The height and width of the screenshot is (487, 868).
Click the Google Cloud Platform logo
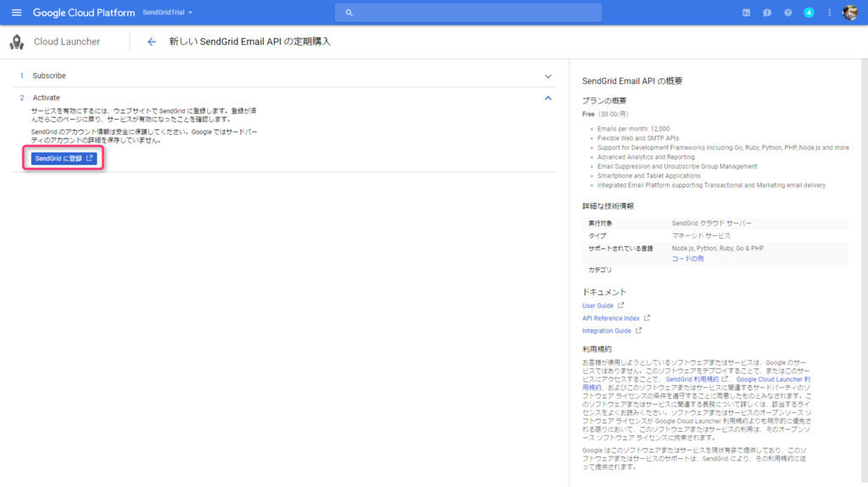(84, 12)
